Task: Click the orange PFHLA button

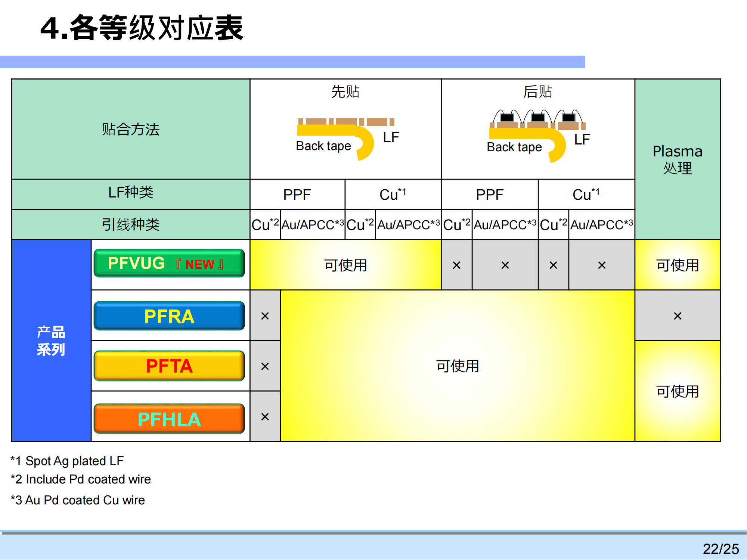Action: (x=169, y=419)
